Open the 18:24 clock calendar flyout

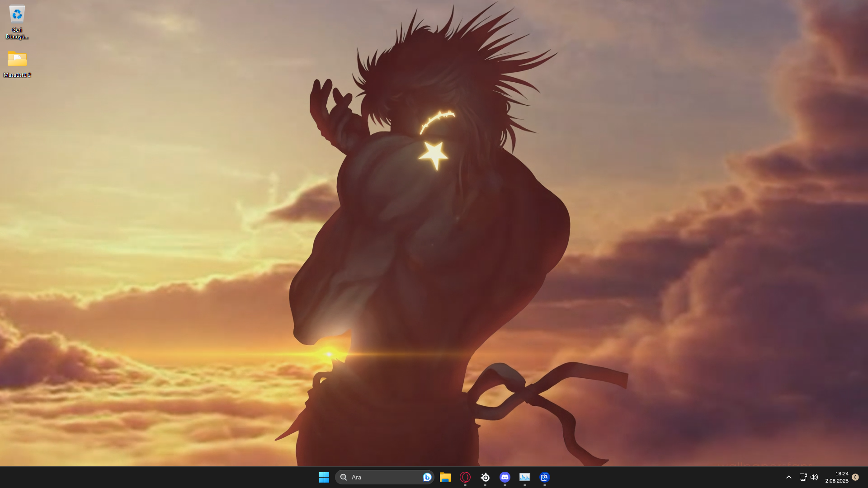(841, 474)
